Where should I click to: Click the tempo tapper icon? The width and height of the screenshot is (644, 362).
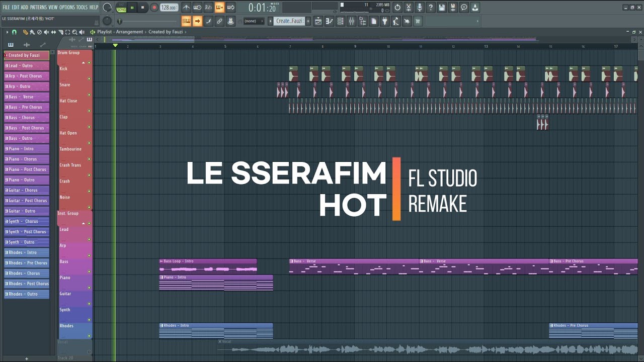(x=396, y=21)
